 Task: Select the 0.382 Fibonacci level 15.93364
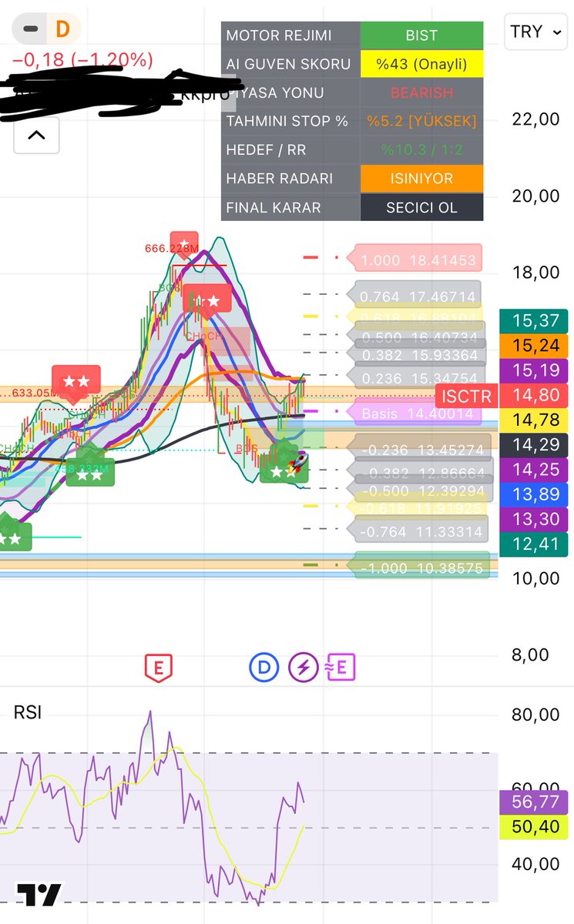(x=417, y=356)
